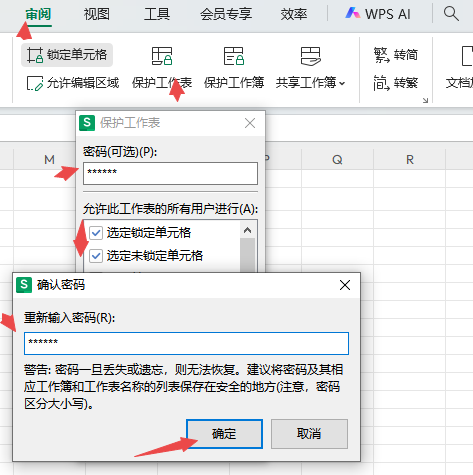Click the 重新输入密码 input field

coord(186,343)
